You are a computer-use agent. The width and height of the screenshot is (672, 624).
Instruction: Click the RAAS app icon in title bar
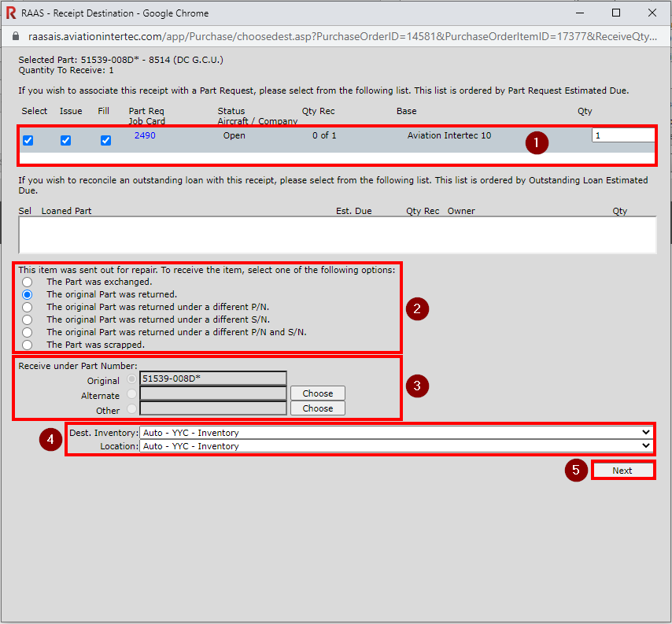(x=11, y=13)
